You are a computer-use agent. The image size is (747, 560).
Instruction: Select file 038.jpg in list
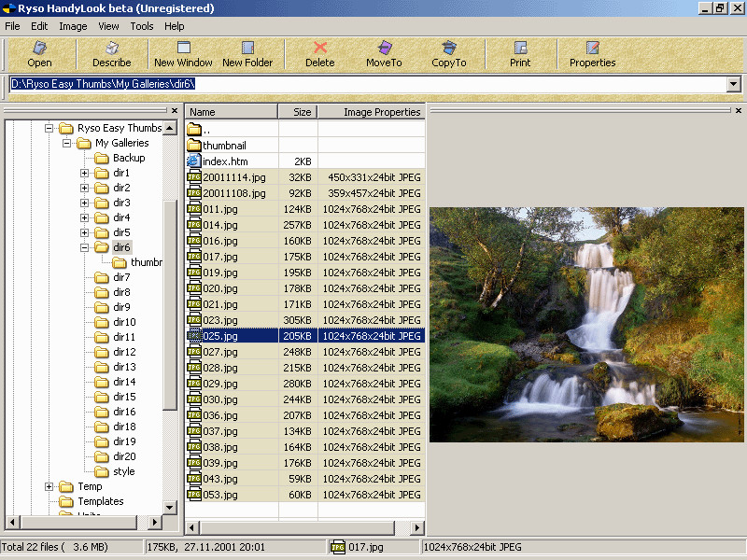coord(220,447)
